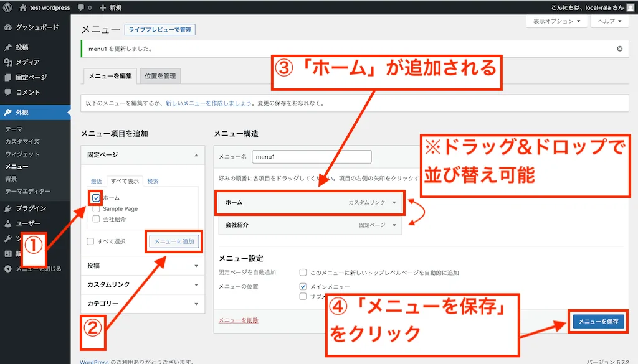Open メニュー submenu item

click(17, 167)
